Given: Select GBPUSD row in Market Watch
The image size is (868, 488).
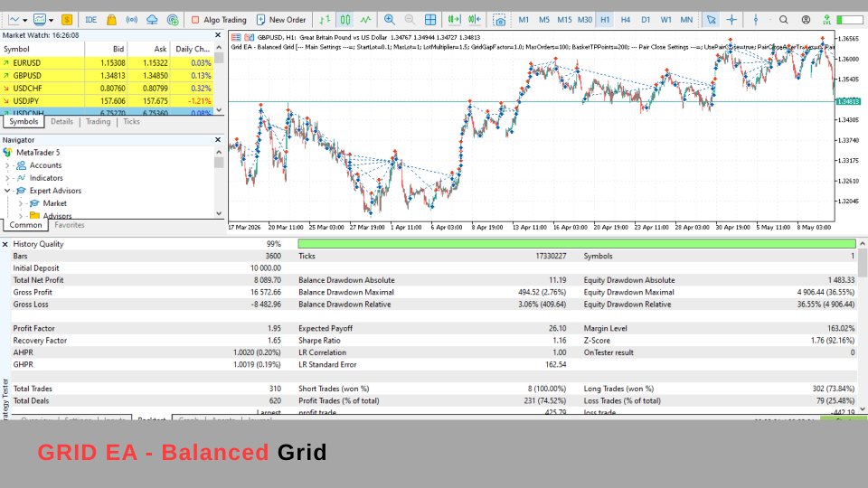Looking at the screenshot, I should tap(107, 76).
